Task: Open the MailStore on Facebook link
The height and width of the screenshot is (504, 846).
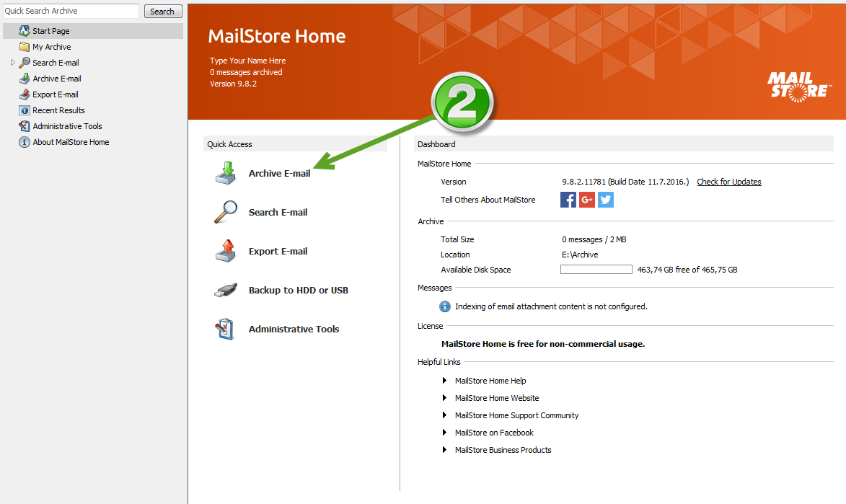Action: point(494,432)
